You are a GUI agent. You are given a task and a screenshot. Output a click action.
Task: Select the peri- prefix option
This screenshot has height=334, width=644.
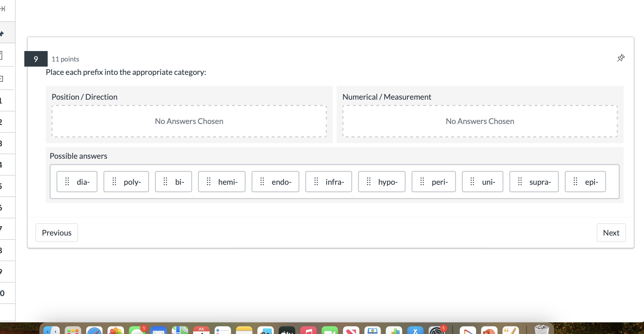point(433,182)
